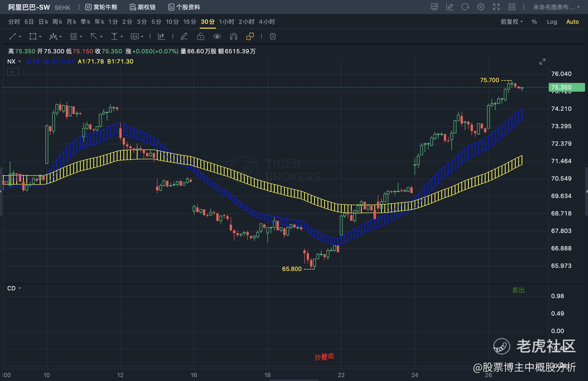Select the freehand pencil drawing tool
Viewport: 588px width, 381px height.
[x=184, y=37]
